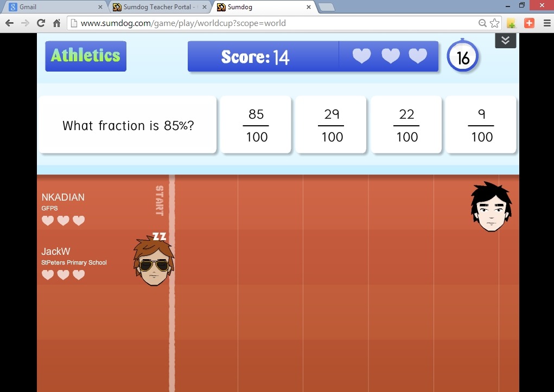Close the Gmail tab
Viewport: 554px width, 392px height.
(x=100, y=7)
